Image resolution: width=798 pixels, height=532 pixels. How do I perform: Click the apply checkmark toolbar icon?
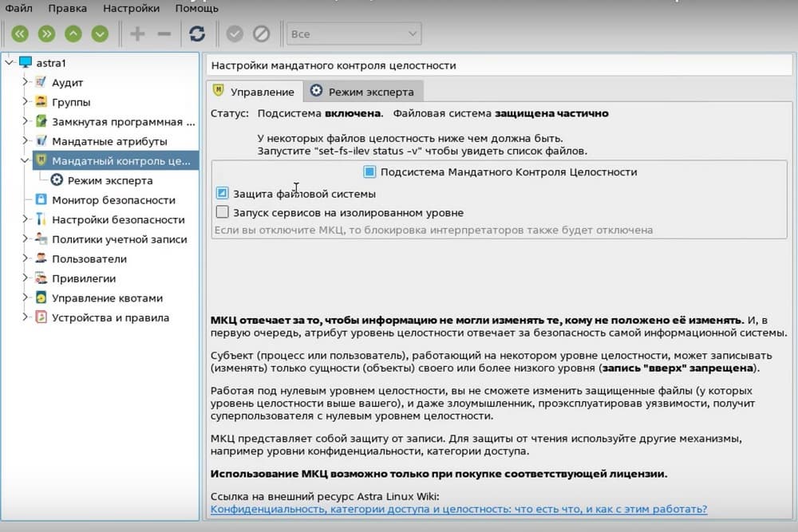coord(235,34)
